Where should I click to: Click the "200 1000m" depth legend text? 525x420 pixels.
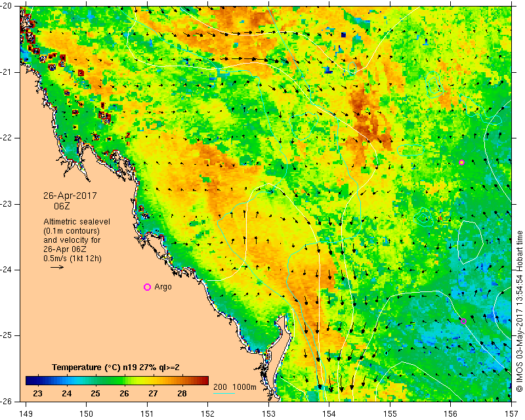click(x=235, y=387)
